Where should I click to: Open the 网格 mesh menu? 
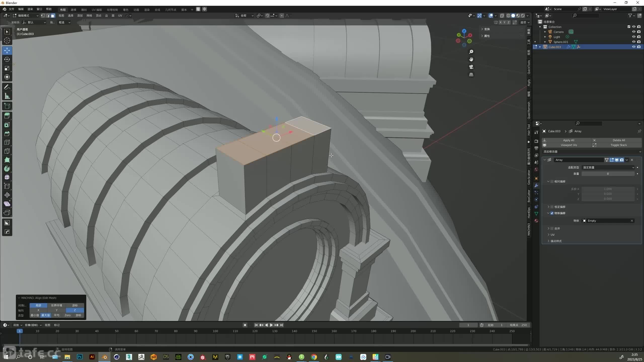point(89,16)
